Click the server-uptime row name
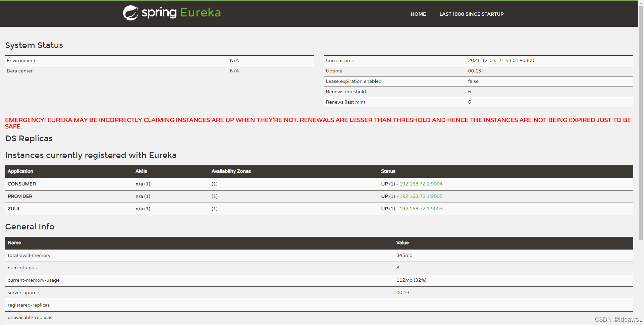Viewport: 644px width, 325px height. pyautogui.click(x=23, y=292)
